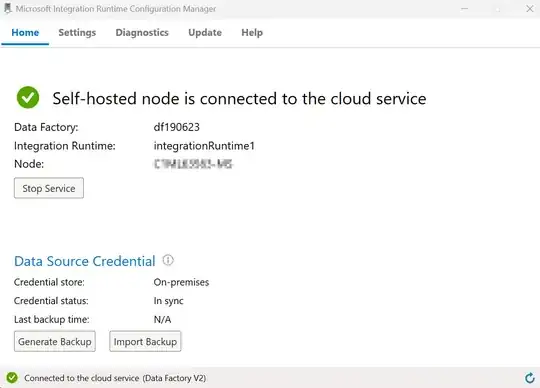Switch to the Home tab
The width and height of the screenshot is (540, 388).
coord(25,32)
